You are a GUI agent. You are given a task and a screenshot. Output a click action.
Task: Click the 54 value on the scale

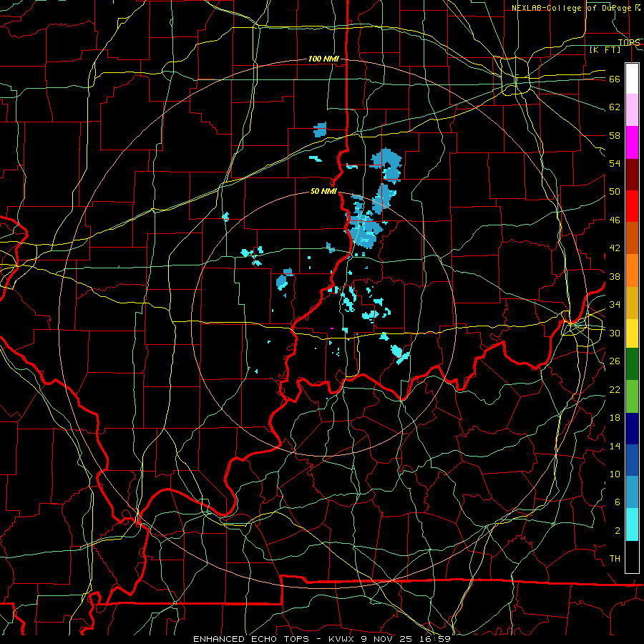tap(615, 163)
